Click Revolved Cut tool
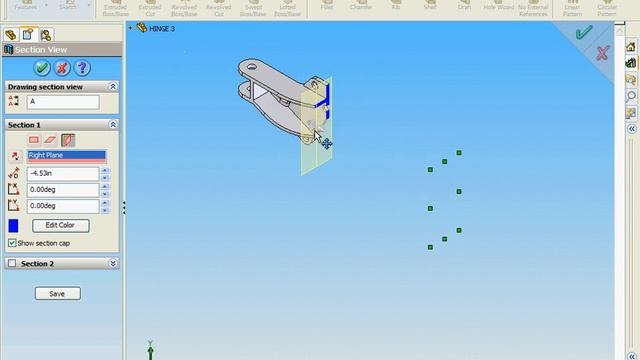The height and width of the screenshot is (360, 640). click(218, 8)
